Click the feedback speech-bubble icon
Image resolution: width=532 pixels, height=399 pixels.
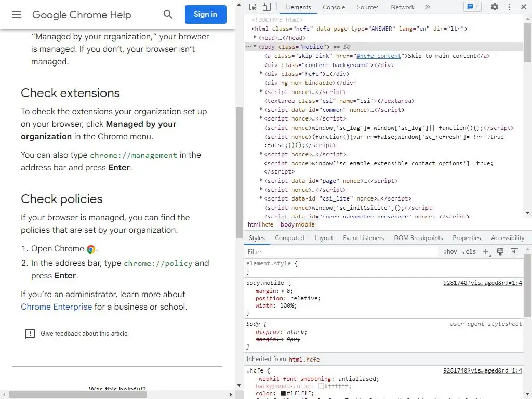[30, 334]
